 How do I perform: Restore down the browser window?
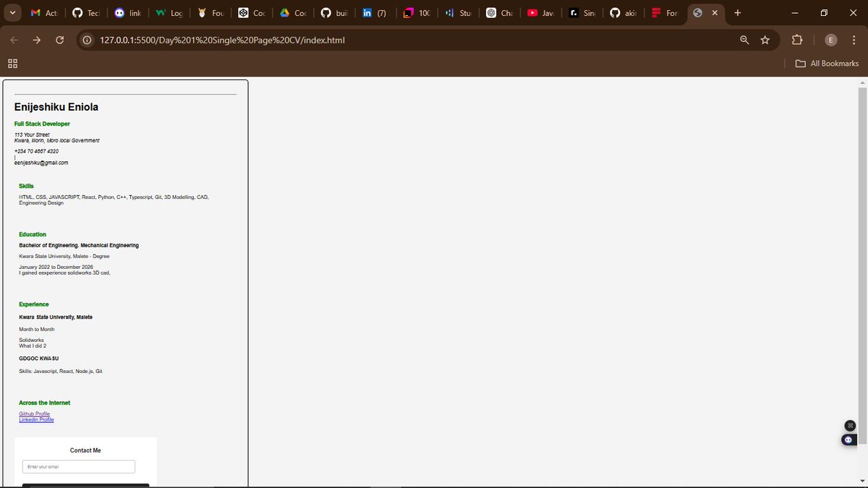(824, 13)
